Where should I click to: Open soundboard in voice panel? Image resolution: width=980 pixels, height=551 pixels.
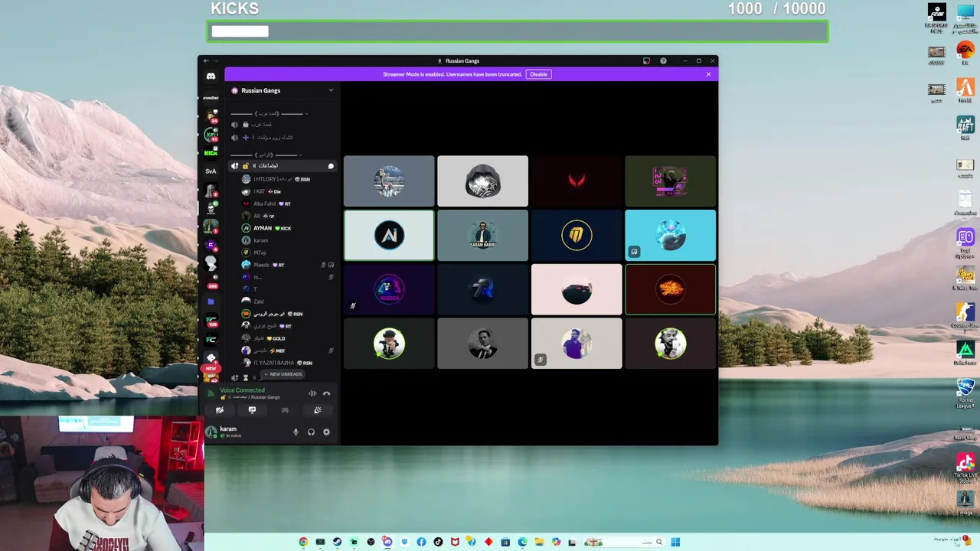[x=317, y=410]
